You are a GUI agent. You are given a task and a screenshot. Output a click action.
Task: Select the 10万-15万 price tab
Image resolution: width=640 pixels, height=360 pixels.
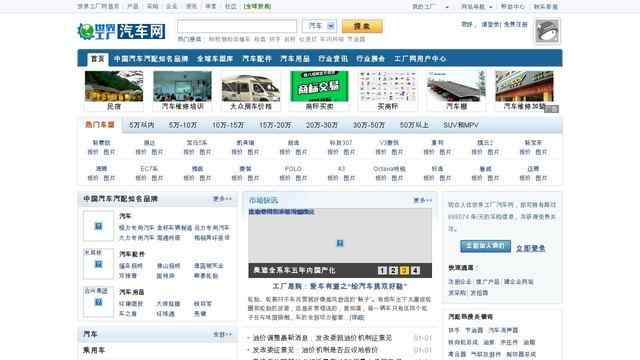coord(228,125)
